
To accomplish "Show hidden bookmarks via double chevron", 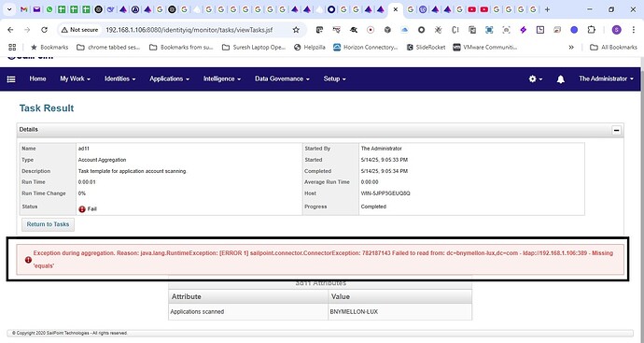I will (571, 48).
